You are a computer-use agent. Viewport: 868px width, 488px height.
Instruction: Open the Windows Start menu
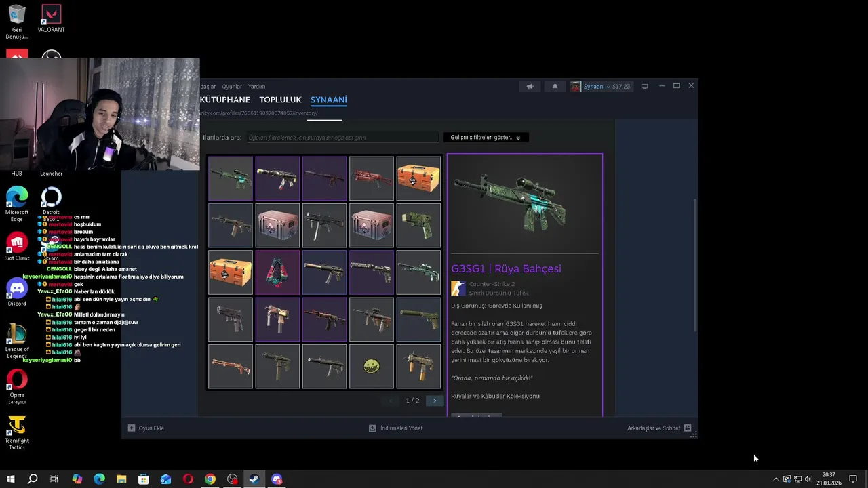point(10,479)
